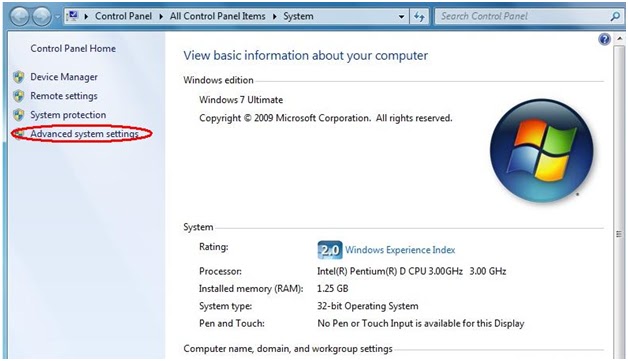Open the address bar history dropdown arrow

(401, 17)
